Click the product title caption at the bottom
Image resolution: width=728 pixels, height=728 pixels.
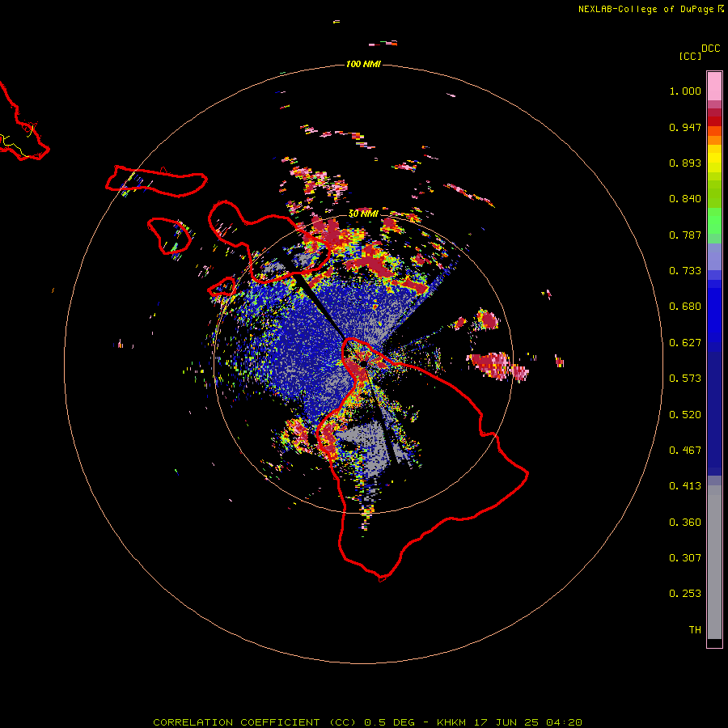[x=367, y=722]
